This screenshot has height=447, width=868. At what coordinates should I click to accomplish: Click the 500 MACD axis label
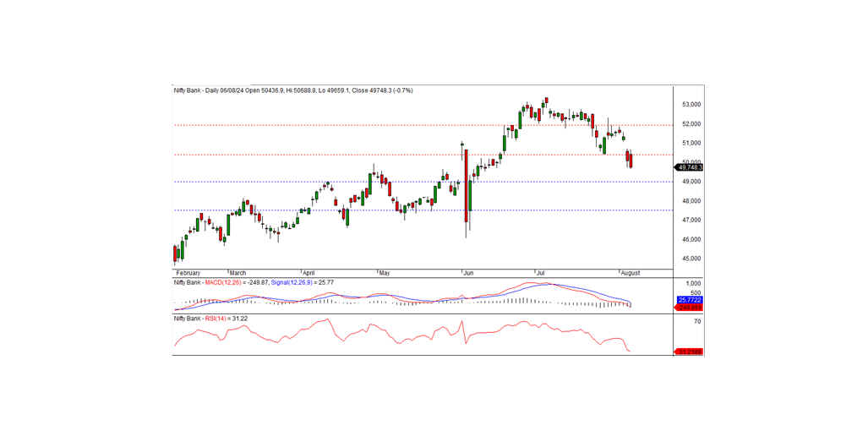696,293
